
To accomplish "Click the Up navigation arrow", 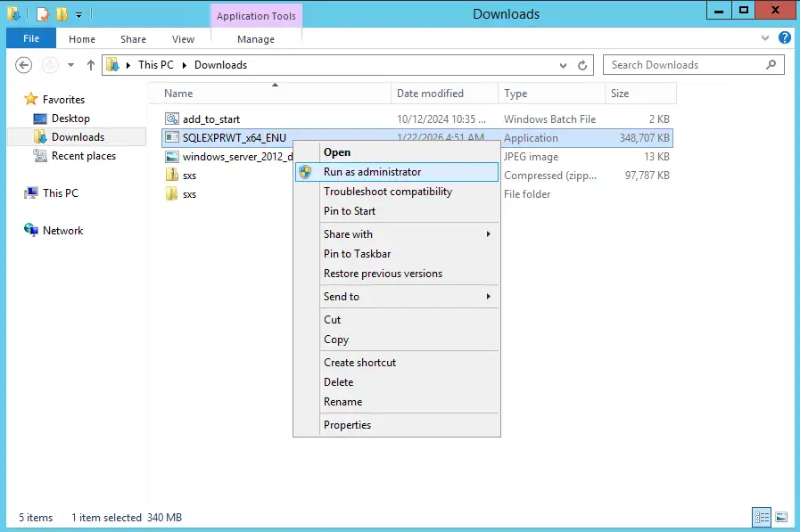I will [x=90, y=64].
